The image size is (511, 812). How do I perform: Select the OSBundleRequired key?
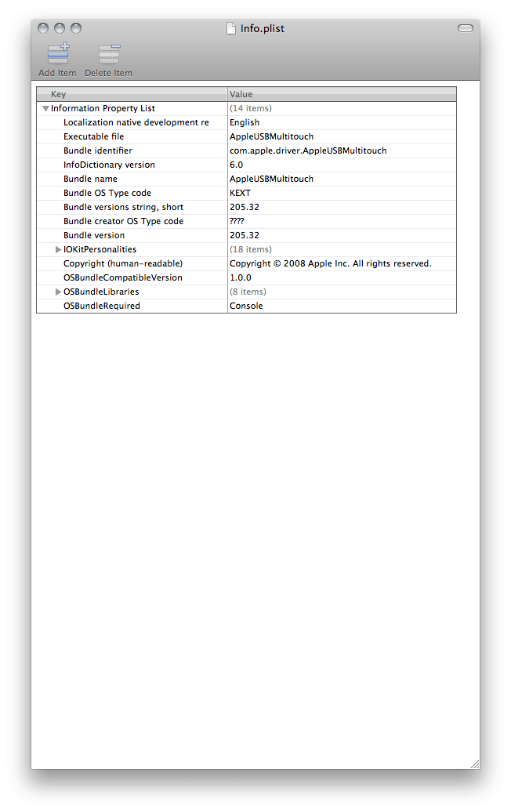tap(101, 306)
